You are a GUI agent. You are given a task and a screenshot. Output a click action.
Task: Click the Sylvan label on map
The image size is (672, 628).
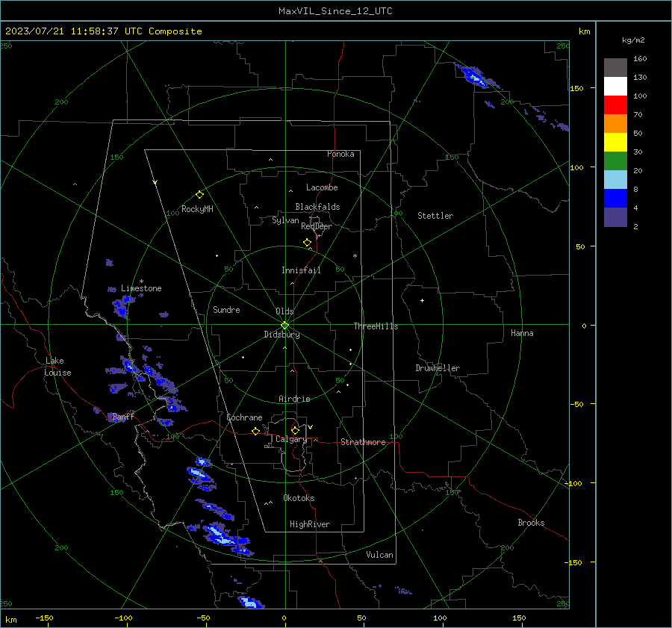(285, 220)
